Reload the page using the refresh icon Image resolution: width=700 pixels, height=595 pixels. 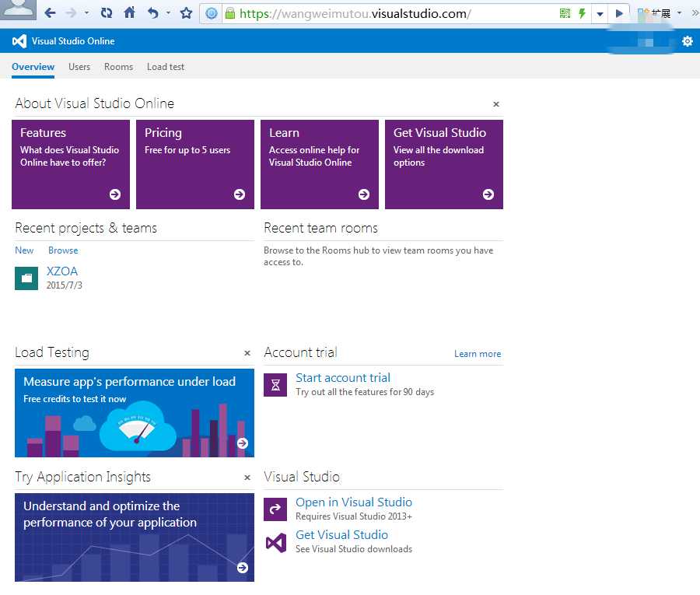107,13
